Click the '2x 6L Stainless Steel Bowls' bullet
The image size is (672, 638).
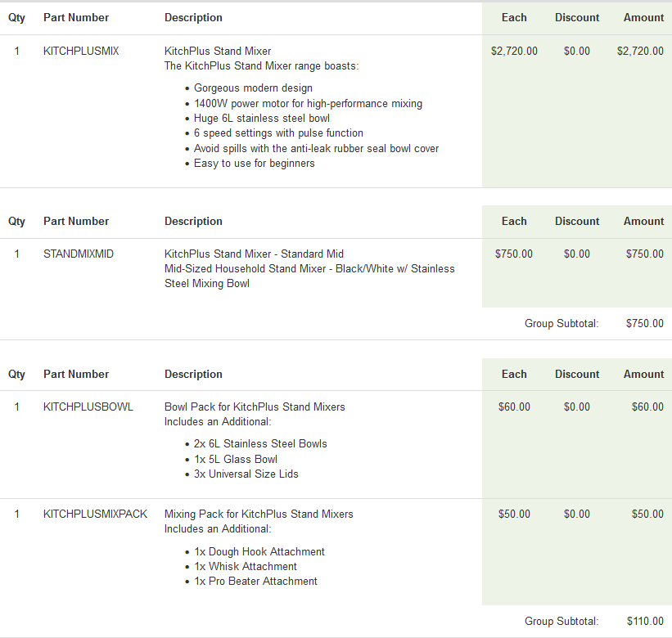[x=260, y=443]
